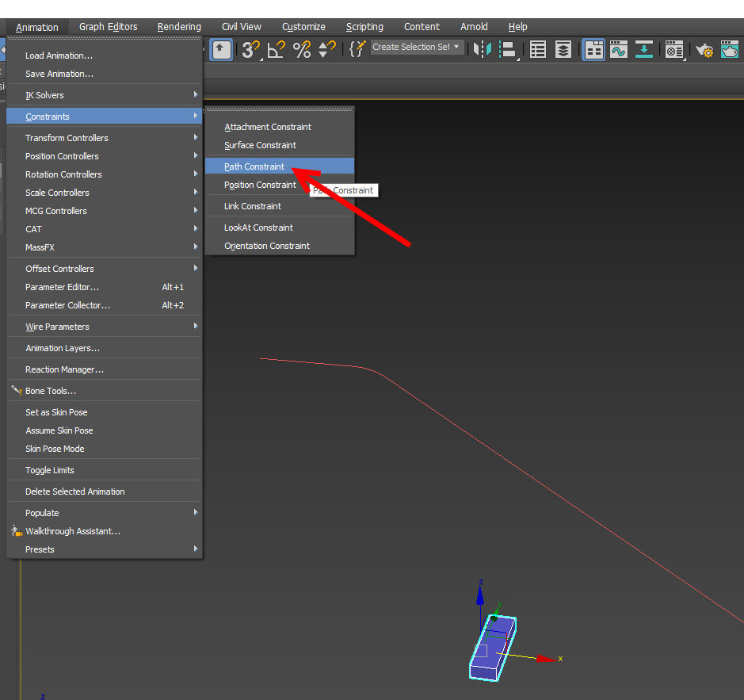
Task: Select Attachment Constraint in submenu
Action: [x=280, y=127]
